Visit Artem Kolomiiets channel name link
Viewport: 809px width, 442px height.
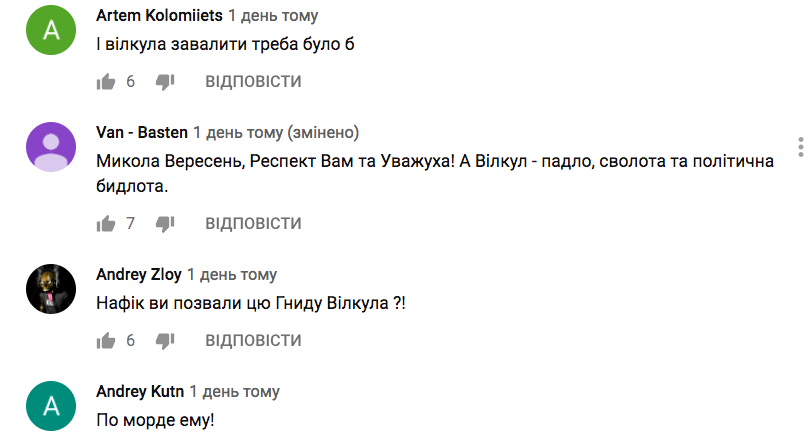click(159, 15)
